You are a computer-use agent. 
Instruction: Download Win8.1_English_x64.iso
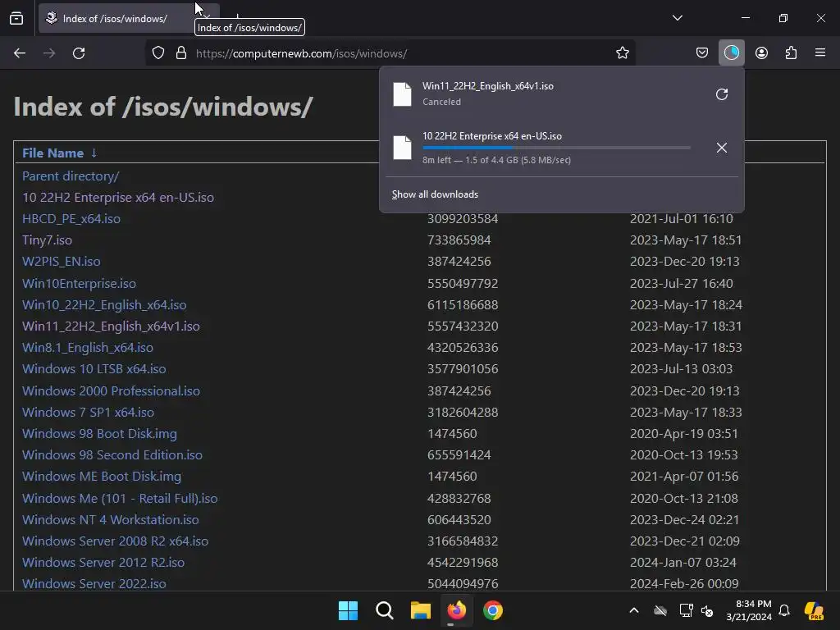pos(88,348)
